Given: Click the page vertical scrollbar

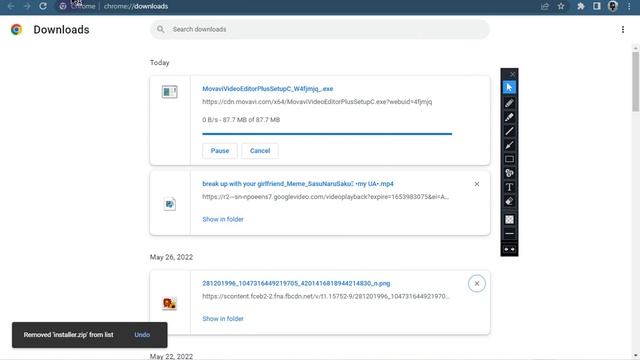Looking at the screenshot, I should (x=636, y=82).
